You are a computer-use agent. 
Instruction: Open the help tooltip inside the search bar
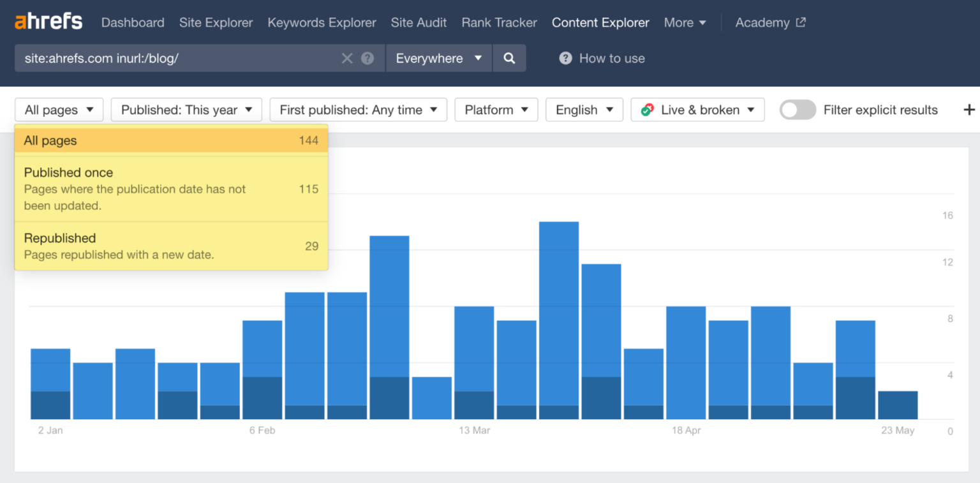[x=367, y=57]
